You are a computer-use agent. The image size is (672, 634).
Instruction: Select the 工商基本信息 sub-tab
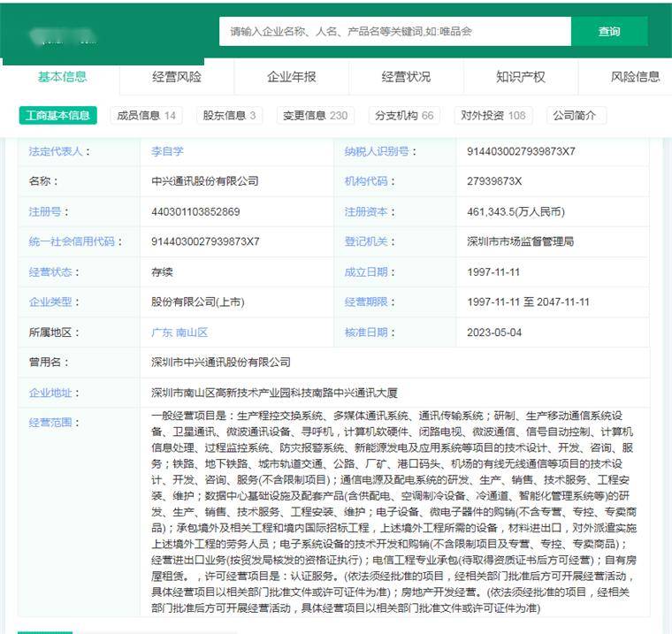coord(57,115)
